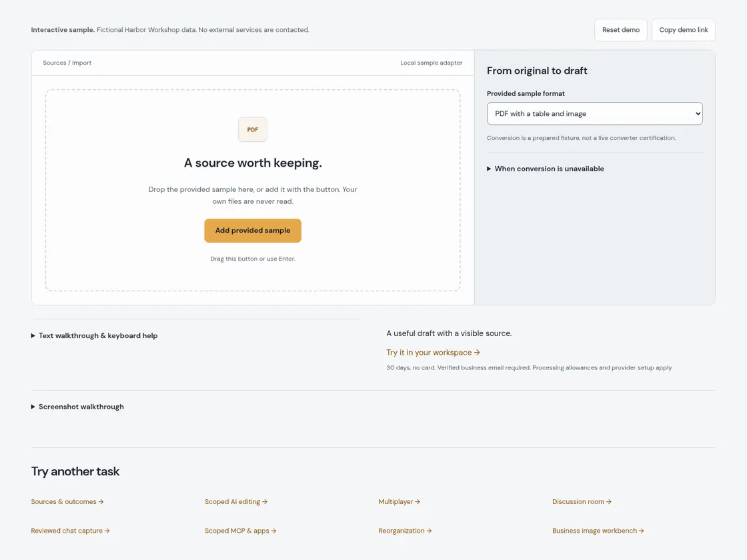Viewport: 747px width, 560px height.
Task: Click the Local sample adapter label
Action: pos(431,63)
